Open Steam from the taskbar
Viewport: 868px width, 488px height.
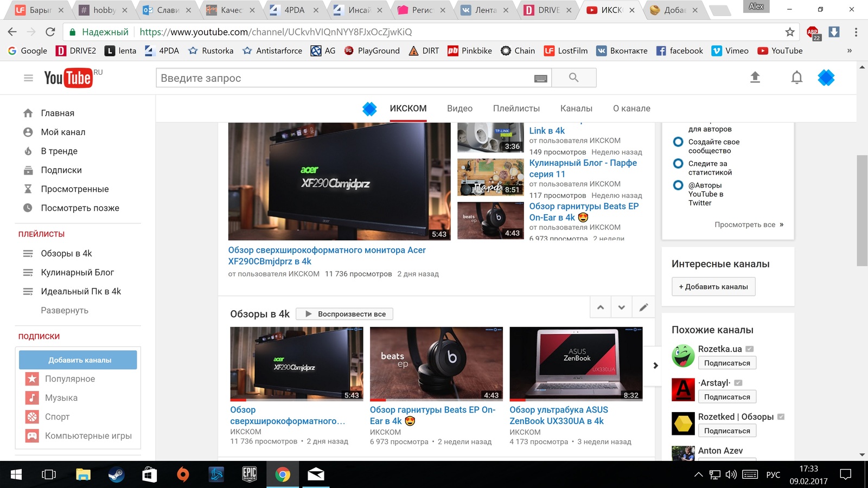pyautogui.click(x=116, y=475)
